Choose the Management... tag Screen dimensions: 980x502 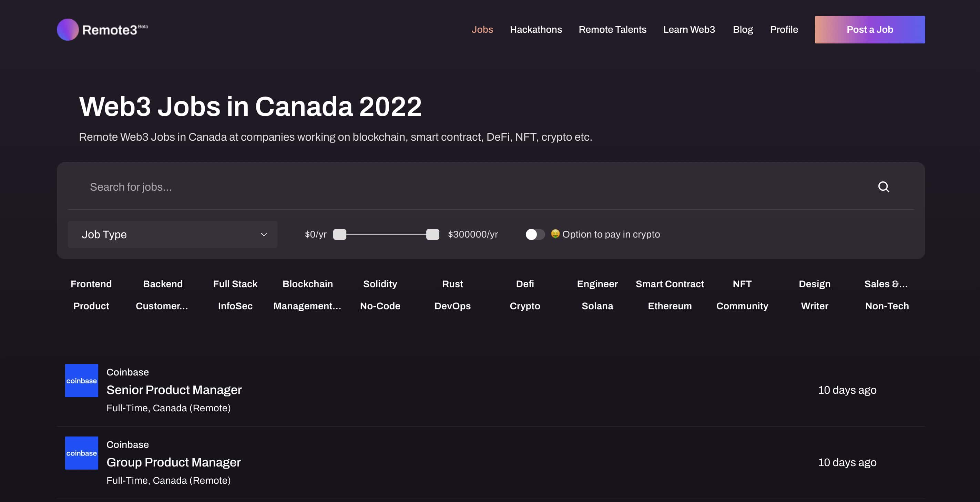pyautogui.click(x=307, y=306)
